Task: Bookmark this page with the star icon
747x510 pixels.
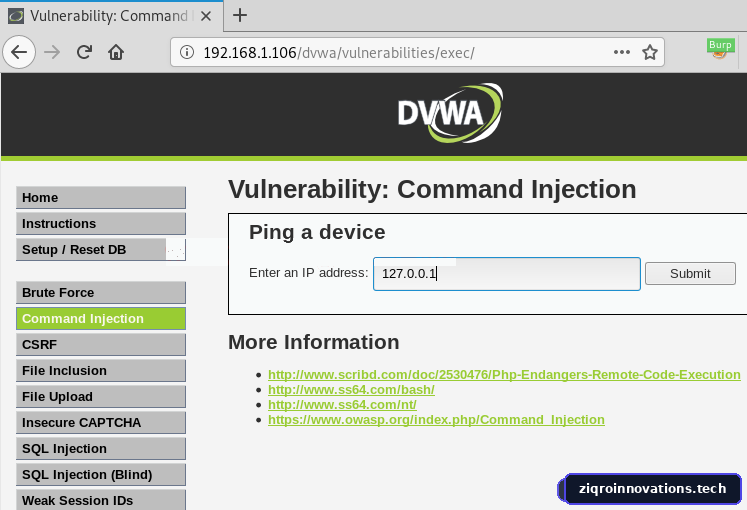Action: coord(650,52)
